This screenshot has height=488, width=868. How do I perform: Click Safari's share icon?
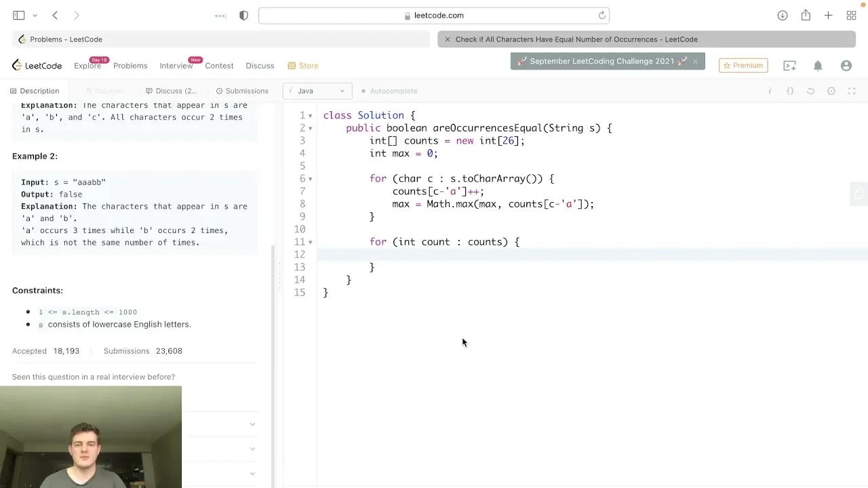(x=806, y=16)
